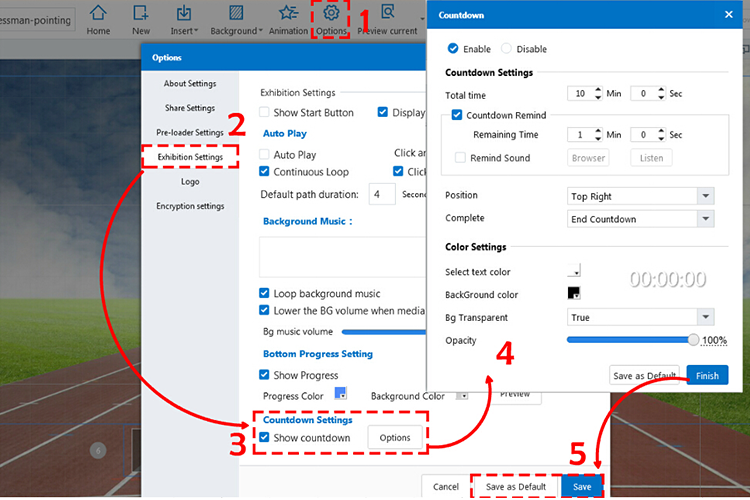Click the New slide icon
The height and width of the screenshot is (500, 750).
tap(141, 19)
